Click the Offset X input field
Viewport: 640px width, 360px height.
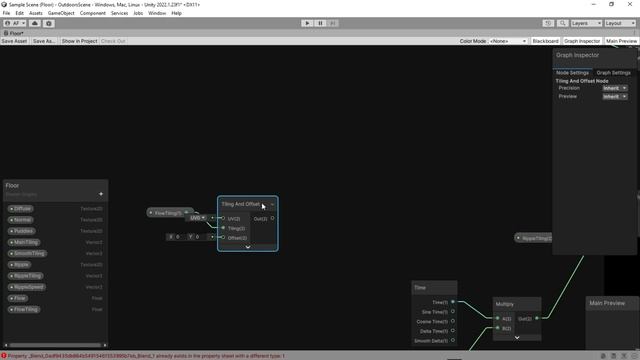point(177,237)
